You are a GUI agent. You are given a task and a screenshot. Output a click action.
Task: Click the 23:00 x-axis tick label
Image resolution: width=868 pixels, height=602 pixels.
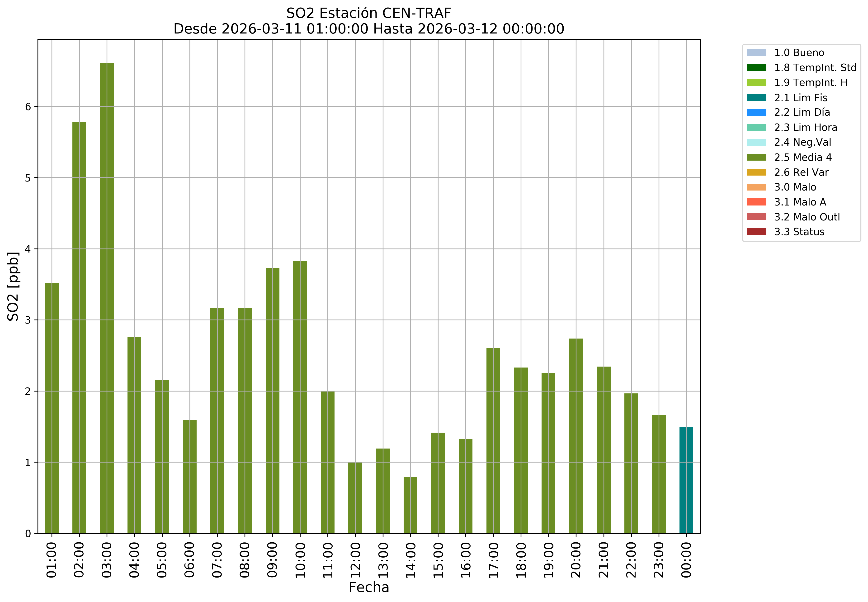point(658,560)
